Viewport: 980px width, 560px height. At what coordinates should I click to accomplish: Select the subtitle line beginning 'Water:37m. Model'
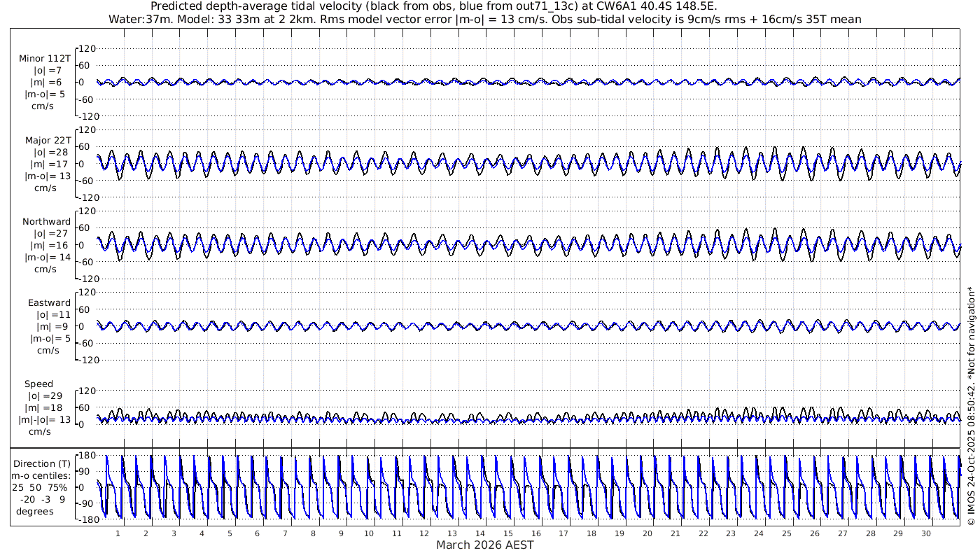coord(484,19)
